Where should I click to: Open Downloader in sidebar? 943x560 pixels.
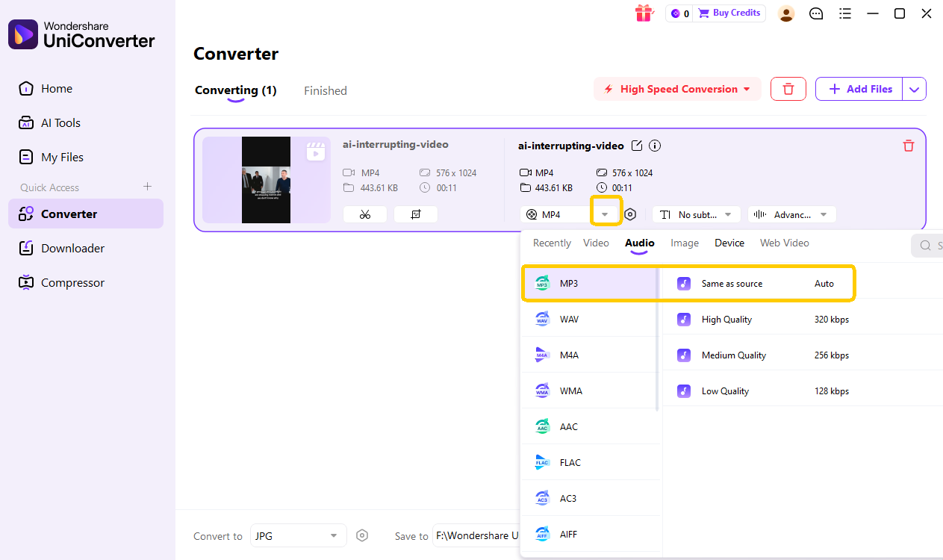pos(86,248)
